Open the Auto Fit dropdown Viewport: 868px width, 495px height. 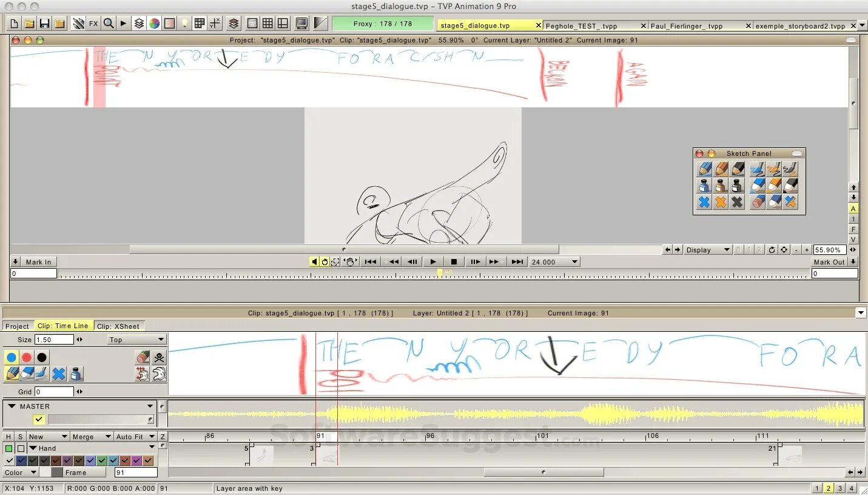point(135,437)
